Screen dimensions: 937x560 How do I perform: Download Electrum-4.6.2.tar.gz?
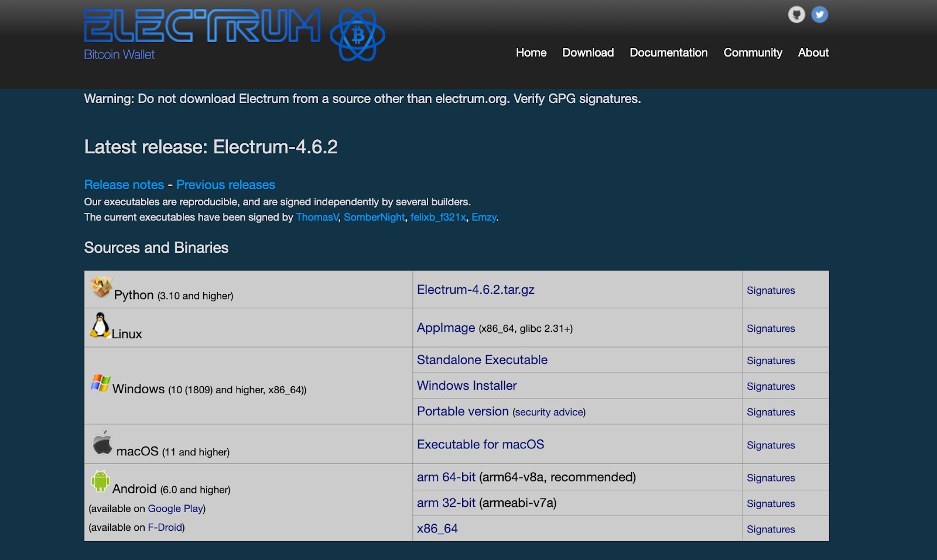(476, 290)
